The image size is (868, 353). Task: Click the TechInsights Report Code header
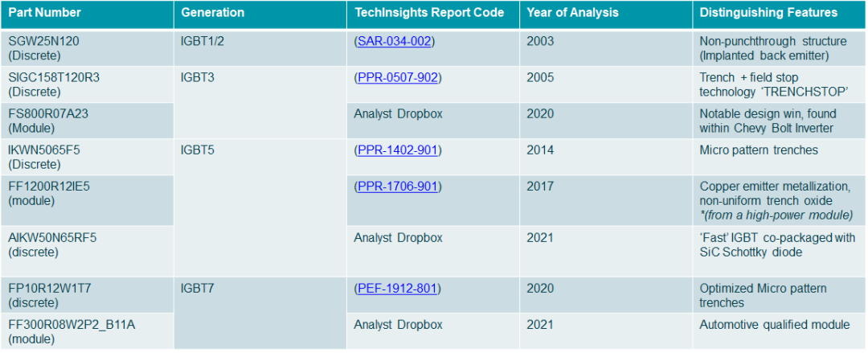428,13
